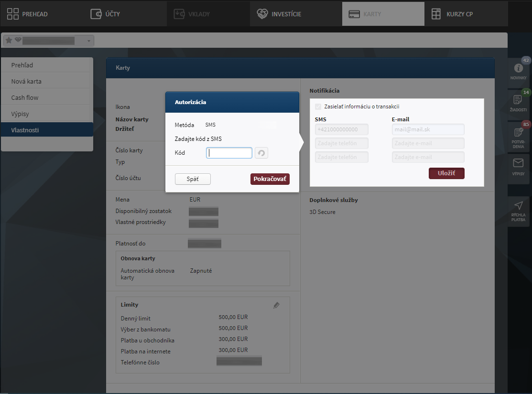The height and width of the screenshot is (394, 532).
Task: Click the Výpisy envelope icon
Action: (x=518, y=163)
